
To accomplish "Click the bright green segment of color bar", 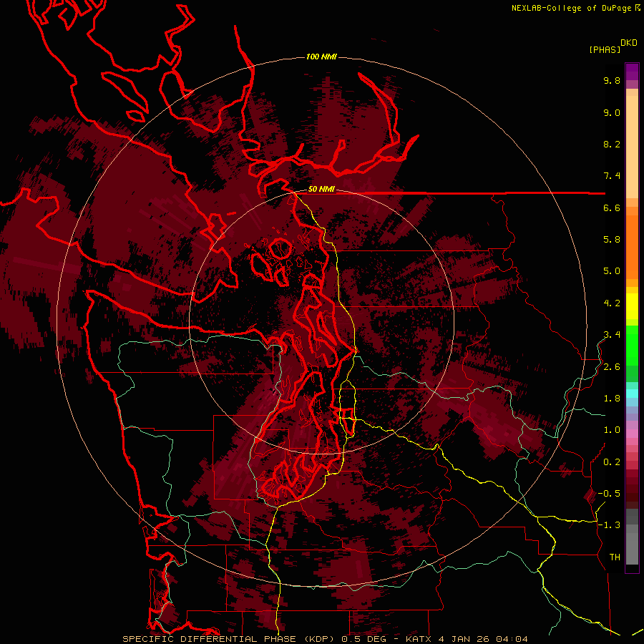I will [632, 345].
